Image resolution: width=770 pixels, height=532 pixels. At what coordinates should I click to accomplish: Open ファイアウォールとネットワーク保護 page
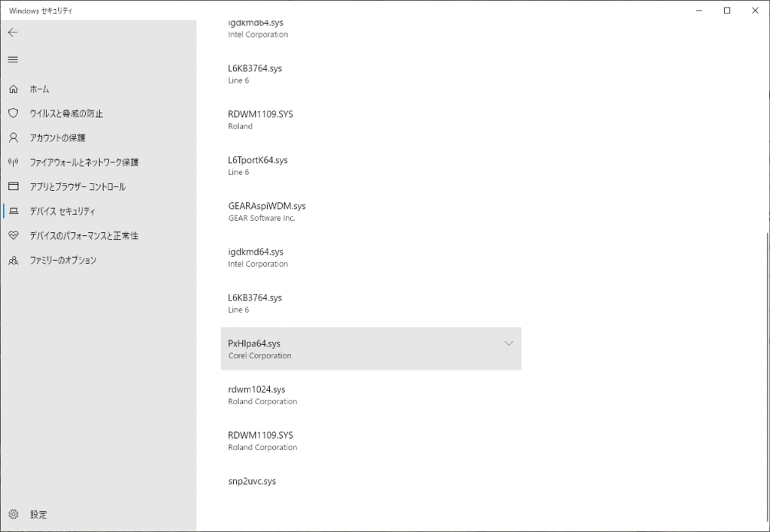tap(83, 162)
